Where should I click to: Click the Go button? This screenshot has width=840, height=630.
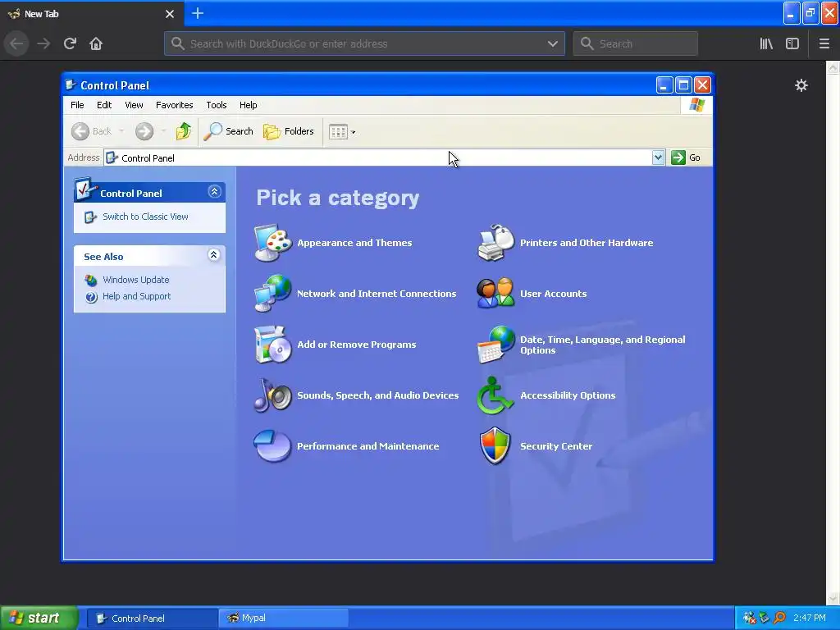pyautogui.click(x=686, y=157)
